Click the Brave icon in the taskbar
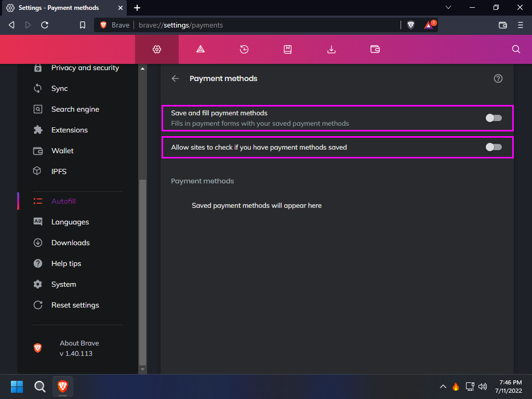Image resolution: width=532 pixels, height=399 pixels. pyautogui.click(x=63, y=387)
